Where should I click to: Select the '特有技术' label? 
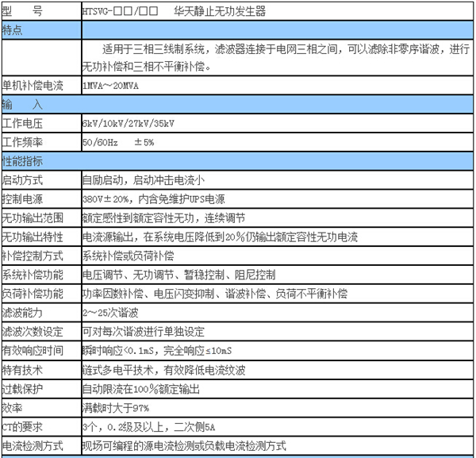pyautogui.click(x=22, y=370)
